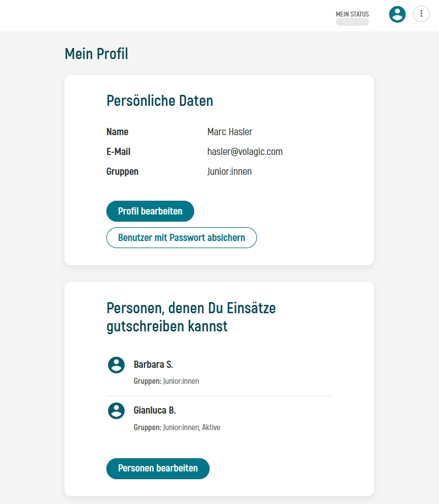
Task: Click the E-Mail field label
Action: (119, 152)
